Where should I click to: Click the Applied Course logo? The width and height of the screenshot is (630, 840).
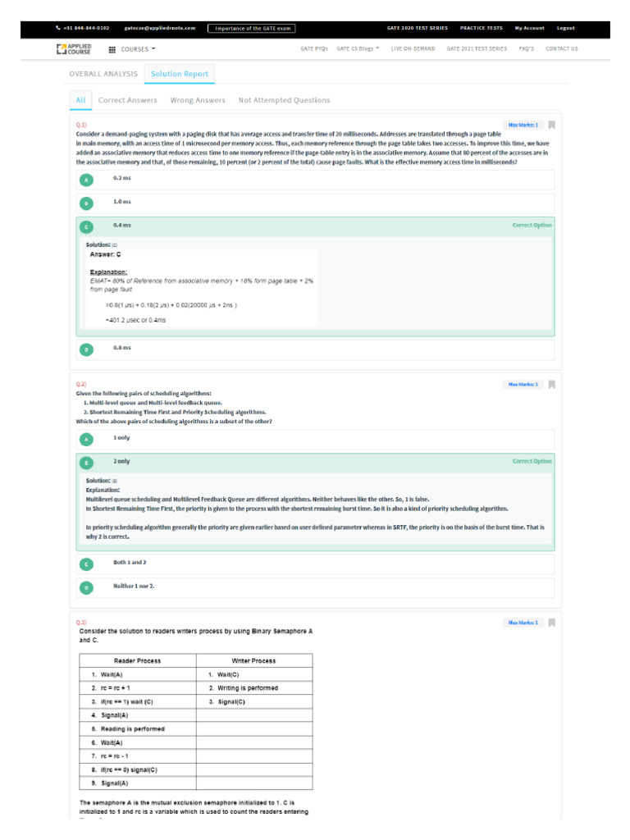click(x=74, y=49)
